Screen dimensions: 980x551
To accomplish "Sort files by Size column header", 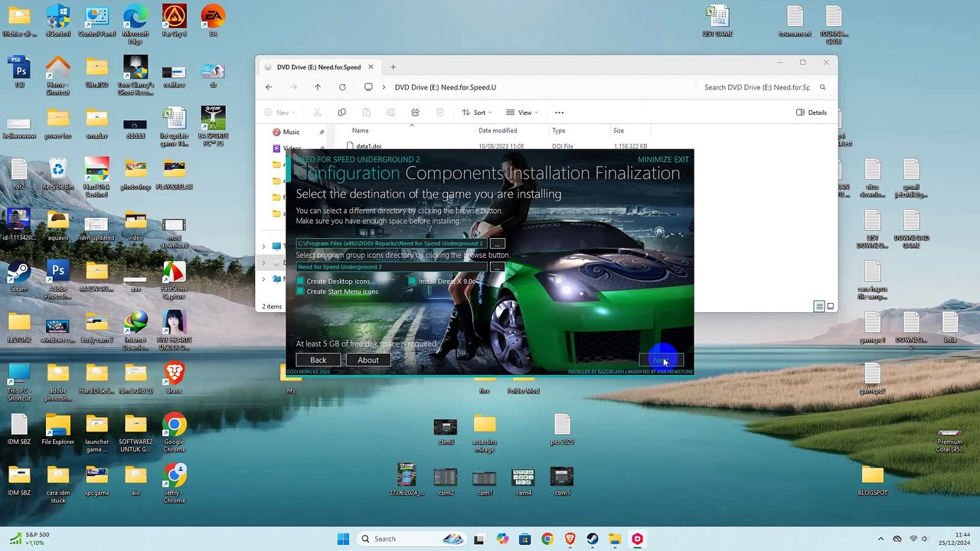I will click(x=619, y=131).
